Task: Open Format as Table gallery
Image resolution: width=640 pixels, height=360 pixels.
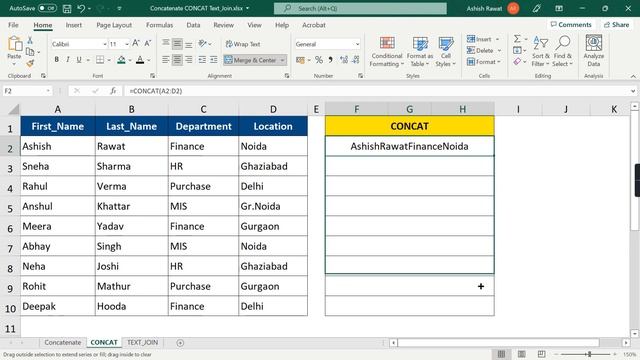Action: 420,51
